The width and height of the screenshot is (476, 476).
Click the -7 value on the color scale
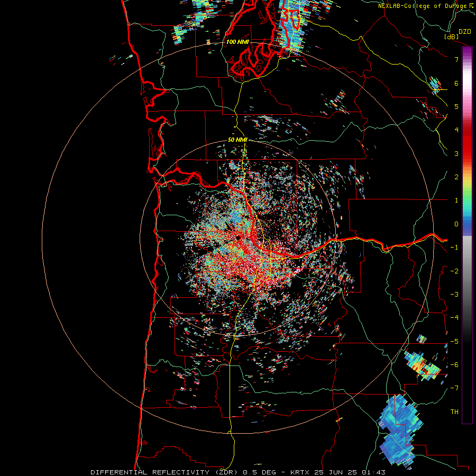[x=454, y=388]
